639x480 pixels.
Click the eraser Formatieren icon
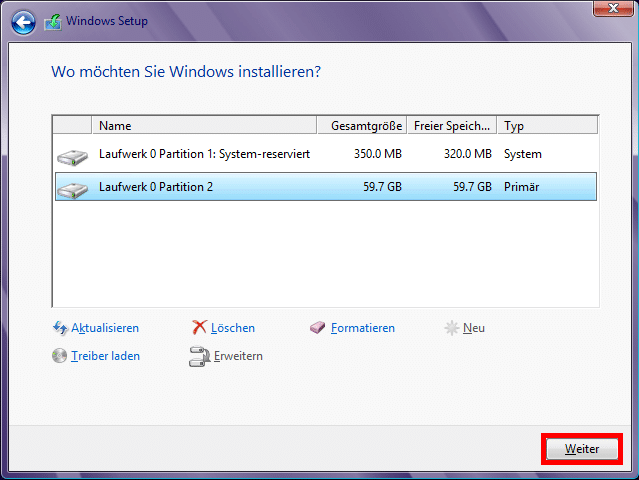317,327
